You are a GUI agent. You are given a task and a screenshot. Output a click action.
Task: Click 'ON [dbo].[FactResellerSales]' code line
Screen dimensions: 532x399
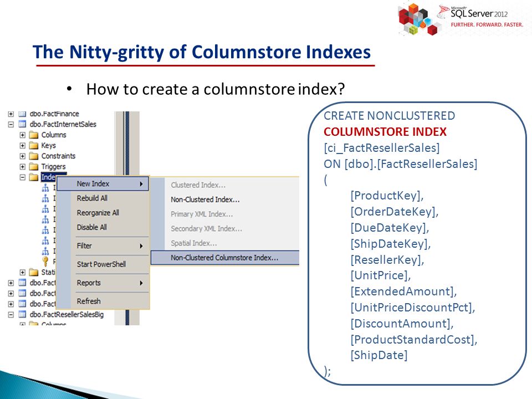(400, 164)
